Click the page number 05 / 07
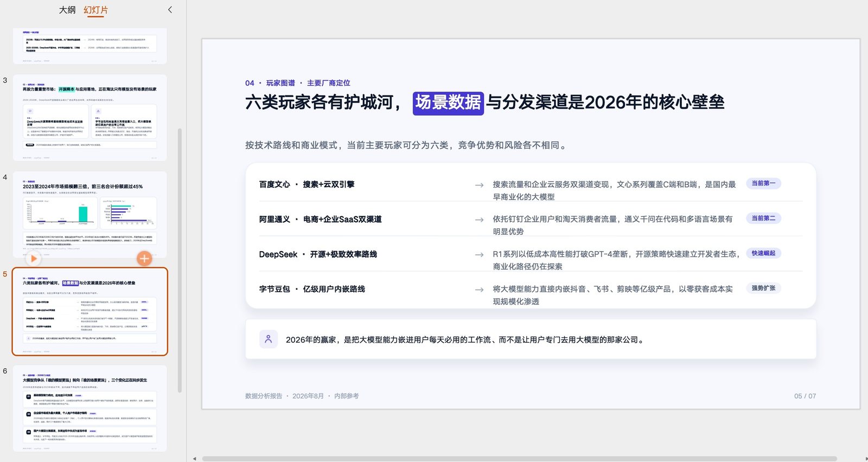This screenshot has height=462, width=868. pyautogui.click(x=805, y=396)
